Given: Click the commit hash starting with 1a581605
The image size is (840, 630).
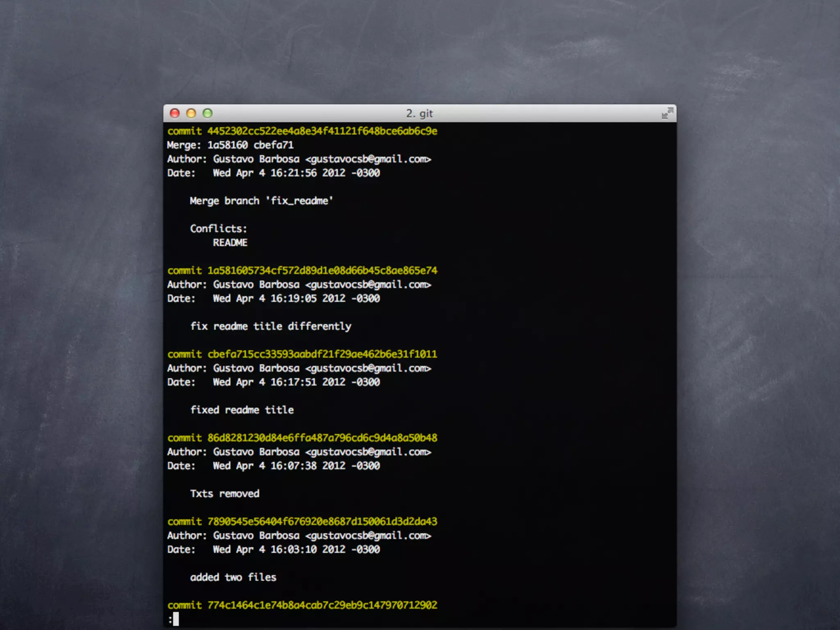Looking at the screenshot, I should pyautogui.click(x=322, y=271).
